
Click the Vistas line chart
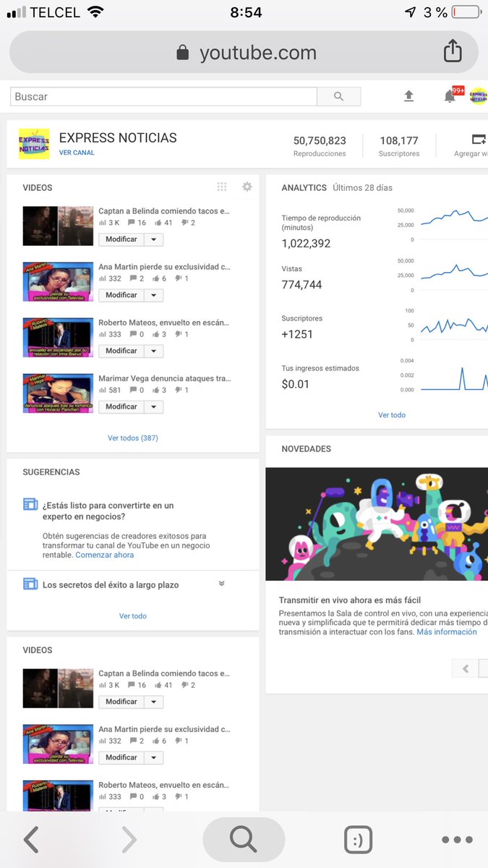(x=453, y=275)
